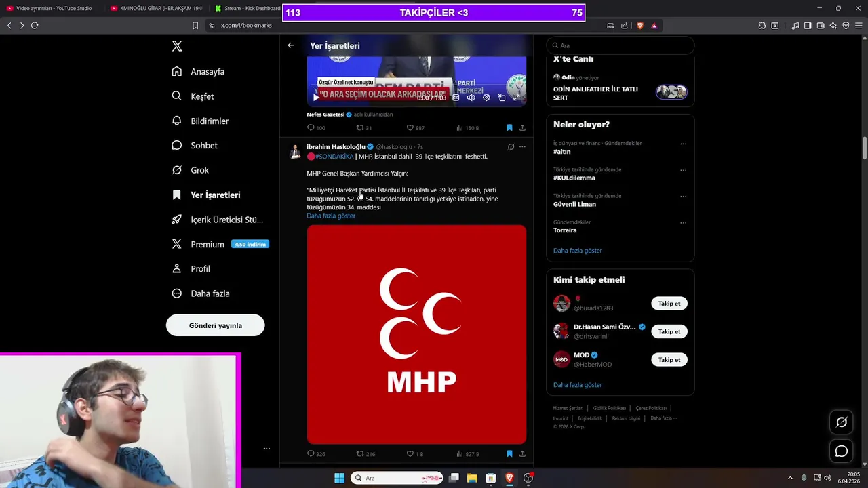Remove bookmark on MHP post
The width and height of the screenshot is (868, 488).
point(509,454)
